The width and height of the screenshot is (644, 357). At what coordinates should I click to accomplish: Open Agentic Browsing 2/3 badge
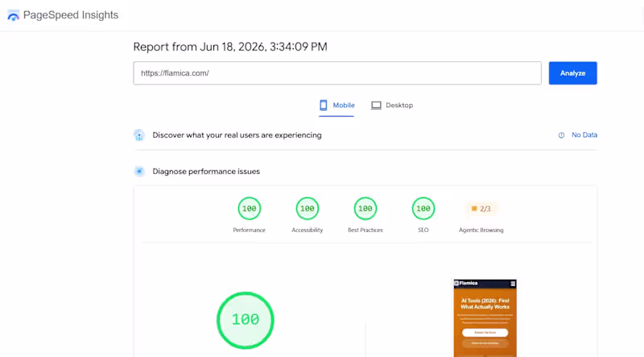(x=481, y=209)
